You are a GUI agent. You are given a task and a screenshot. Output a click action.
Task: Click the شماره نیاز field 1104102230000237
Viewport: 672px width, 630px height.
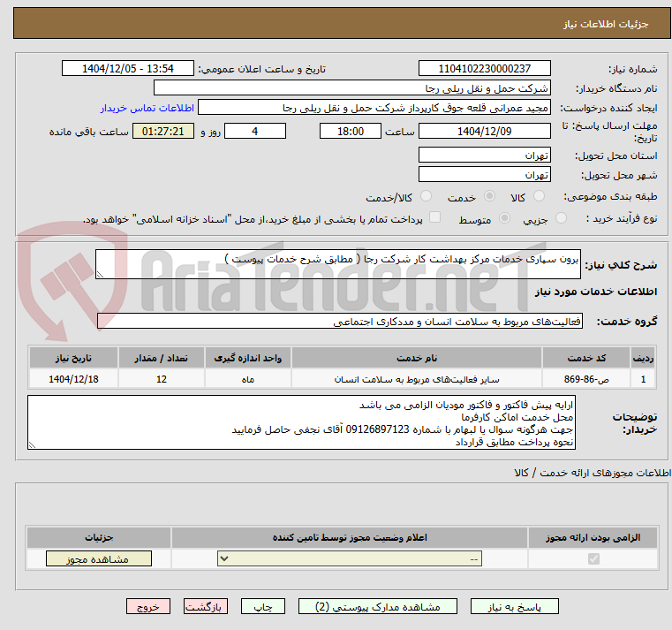(484, 69)
